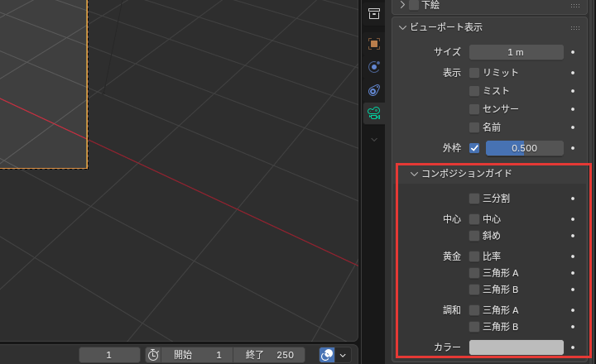The height and width of the screenshot is (364, 596).
Task: Open the Collection properties tab icon
Action: coord(374,14)
